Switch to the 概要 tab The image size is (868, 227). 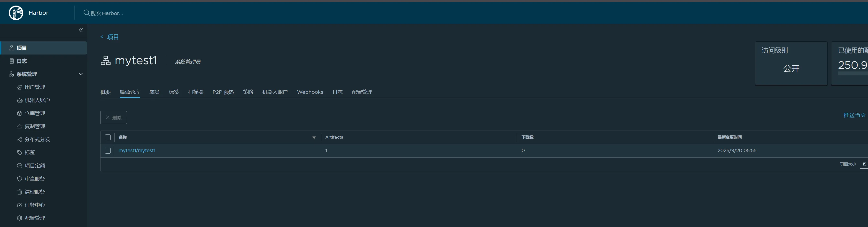coord(105,92)
